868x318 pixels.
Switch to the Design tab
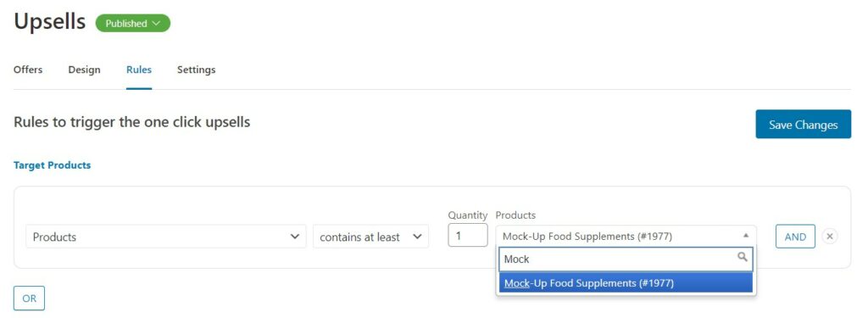click(84, 70)
